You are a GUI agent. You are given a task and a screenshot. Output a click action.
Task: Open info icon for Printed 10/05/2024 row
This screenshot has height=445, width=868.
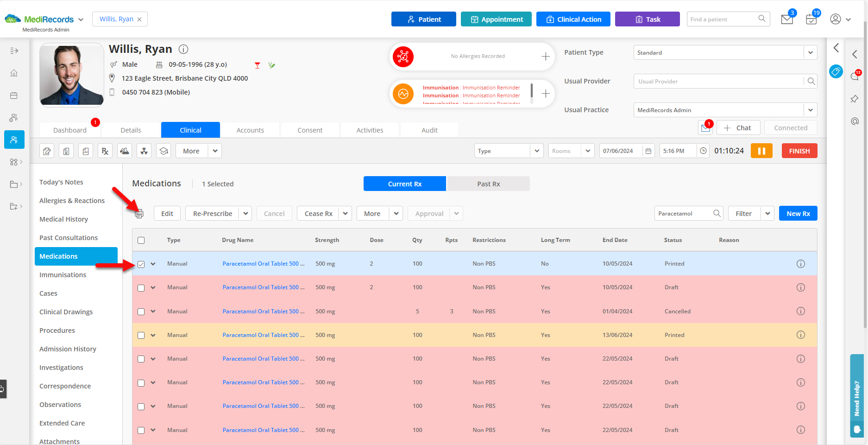800,264
